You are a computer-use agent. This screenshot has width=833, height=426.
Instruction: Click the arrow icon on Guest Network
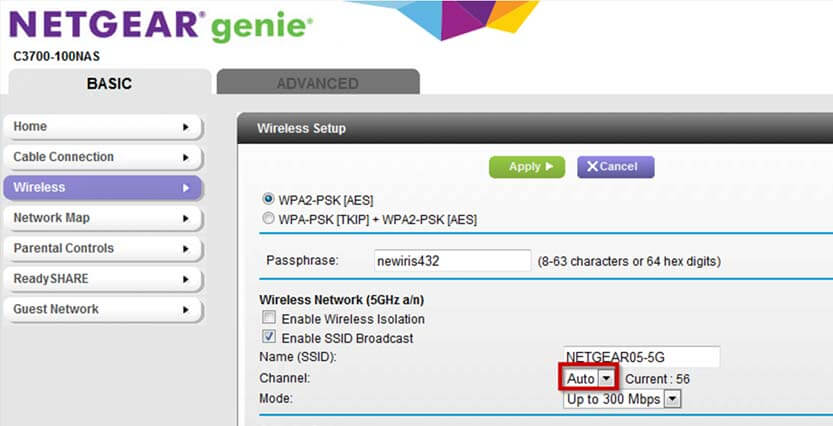pyautogui.click(x=185, y=310)
